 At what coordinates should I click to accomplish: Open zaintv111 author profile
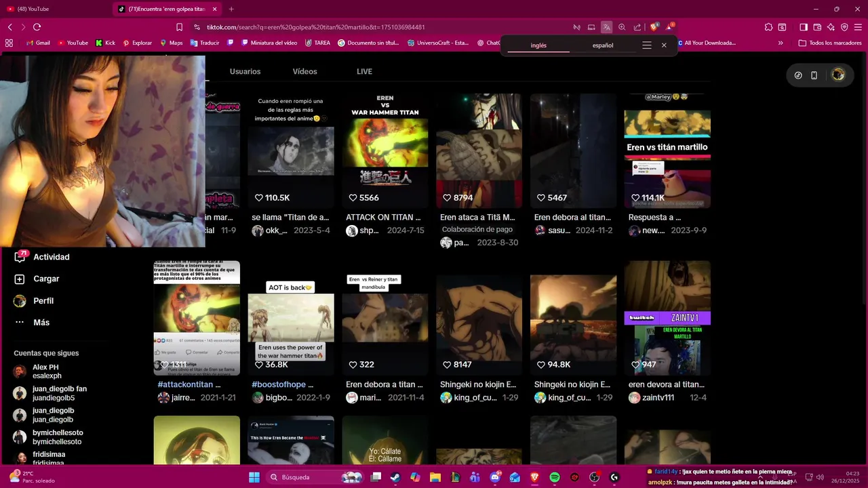(658, 398)
